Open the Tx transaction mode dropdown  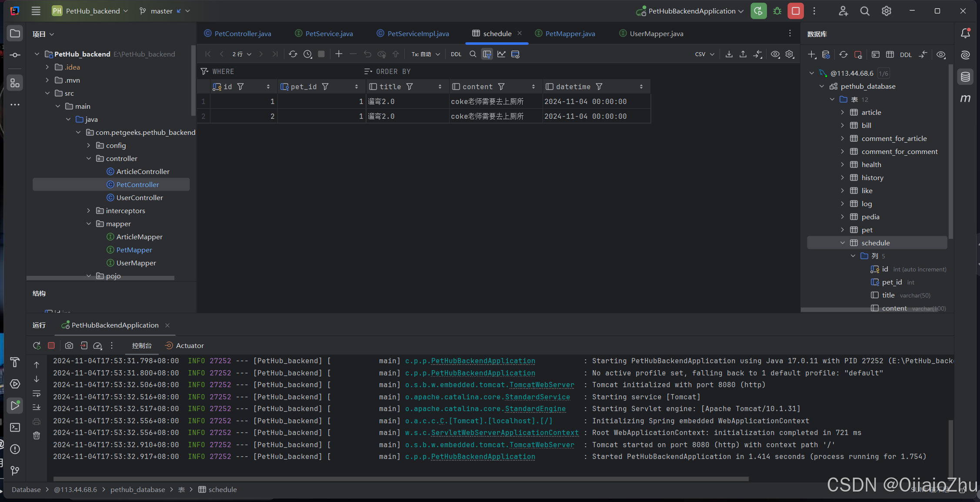426,54
